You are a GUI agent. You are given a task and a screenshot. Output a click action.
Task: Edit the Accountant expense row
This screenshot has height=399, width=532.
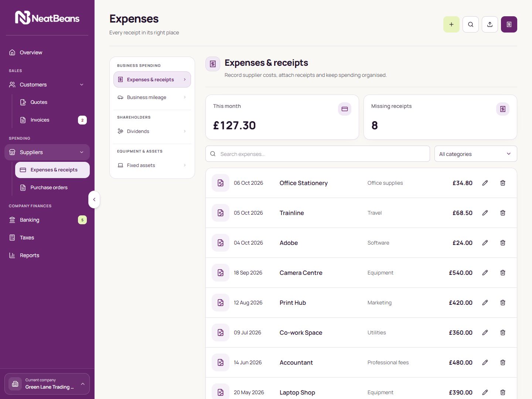485,362
